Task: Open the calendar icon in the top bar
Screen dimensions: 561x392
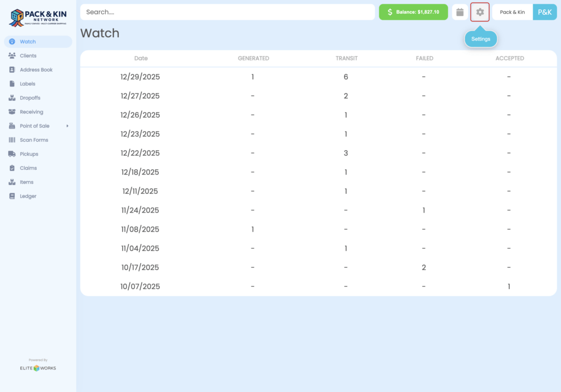Action: [460, 11]
